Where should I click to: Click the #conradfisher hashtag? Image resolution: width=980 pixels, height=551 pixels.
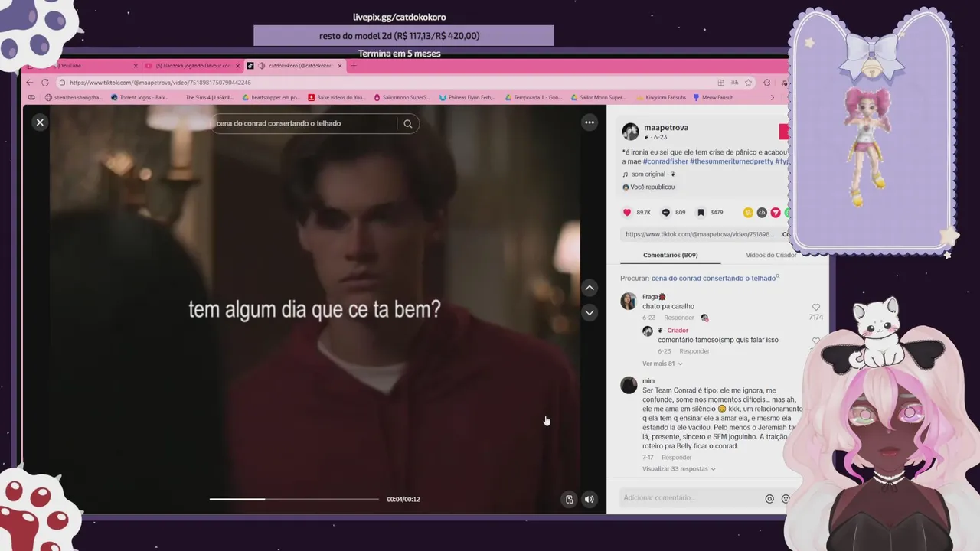click(x=665, y=161)
